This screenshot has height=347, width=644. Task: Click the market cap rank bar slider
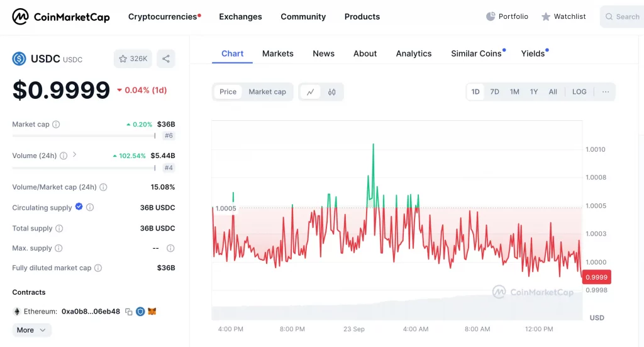tap(84, 135)
